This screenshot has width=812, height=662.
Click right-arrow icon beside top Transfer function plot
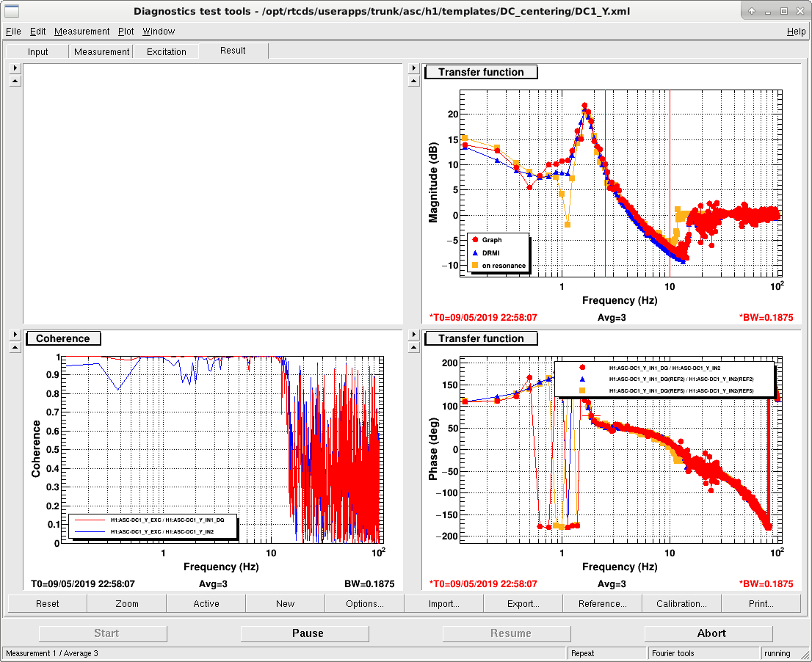(413, 68)
